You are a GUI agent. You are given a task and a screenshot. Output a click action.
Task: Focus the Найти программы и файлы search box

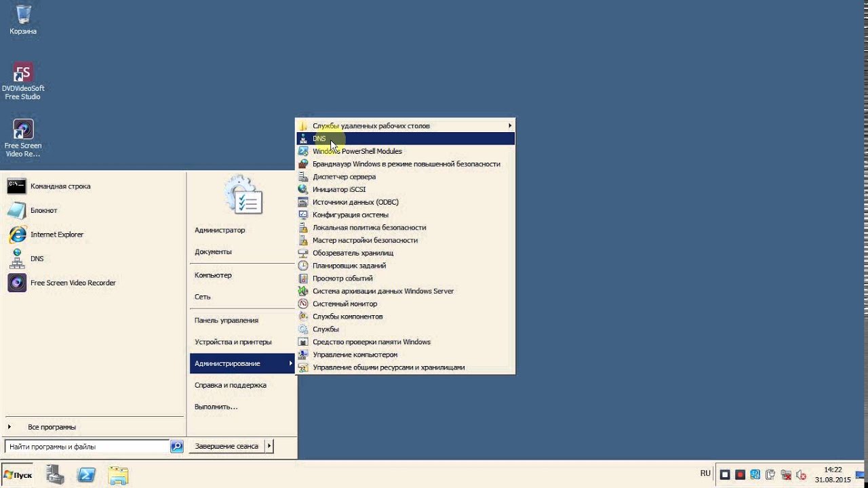pyautogui.click(x=87, y=447)
